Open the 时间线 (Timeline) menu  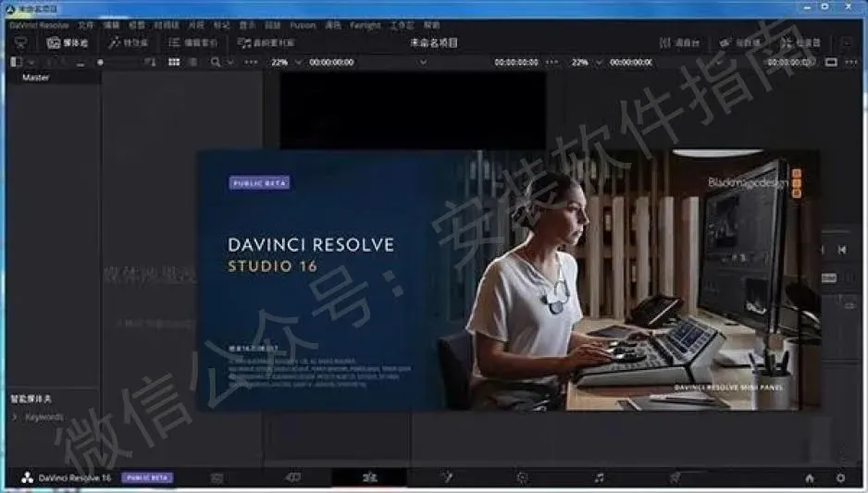pyautogui.click(x=167, y=25)
